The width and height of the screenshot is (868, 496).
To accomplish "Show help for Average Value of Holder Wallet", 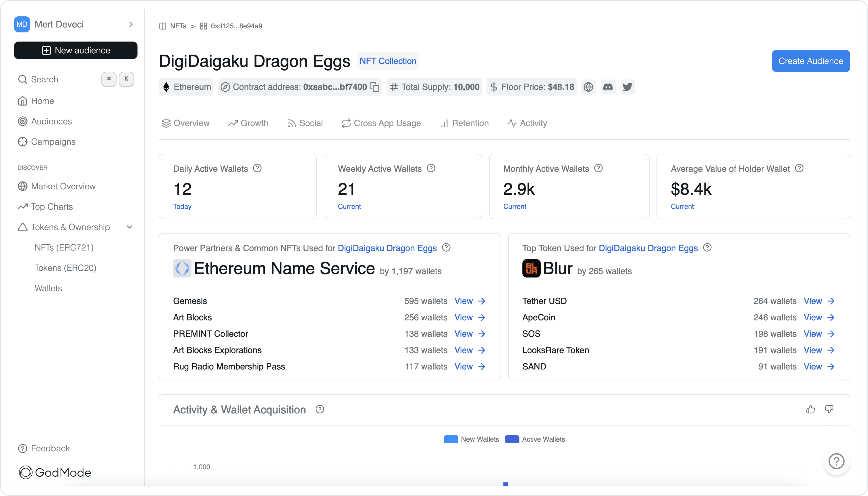I will coord(799,168).
